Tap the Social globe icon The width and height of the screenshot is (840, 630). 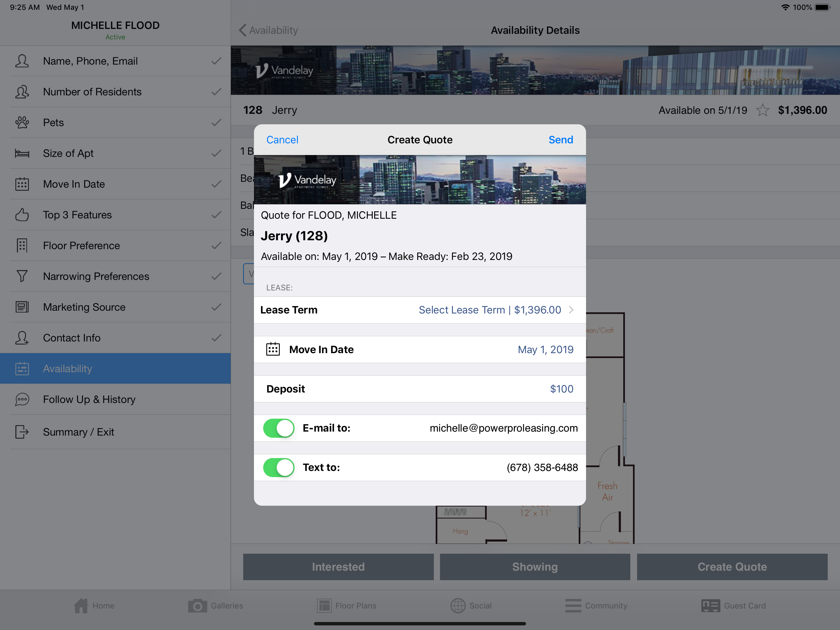(458, 606)
